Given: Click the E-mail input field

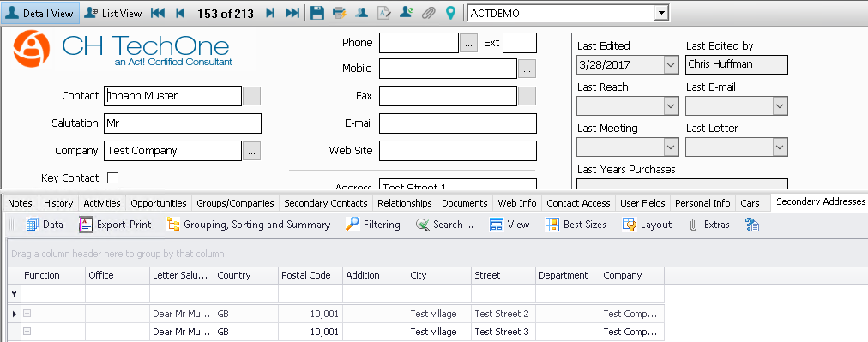Looking at the screenshot, I should point(458,123).
